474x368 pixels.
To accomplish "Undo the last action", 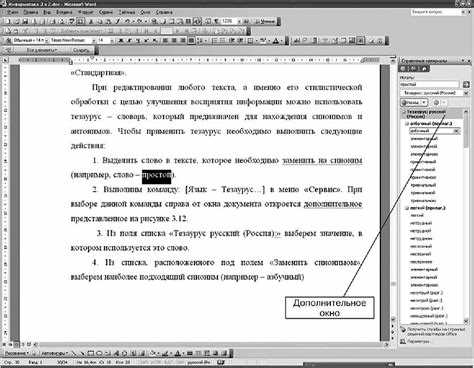I will [128, 21].
